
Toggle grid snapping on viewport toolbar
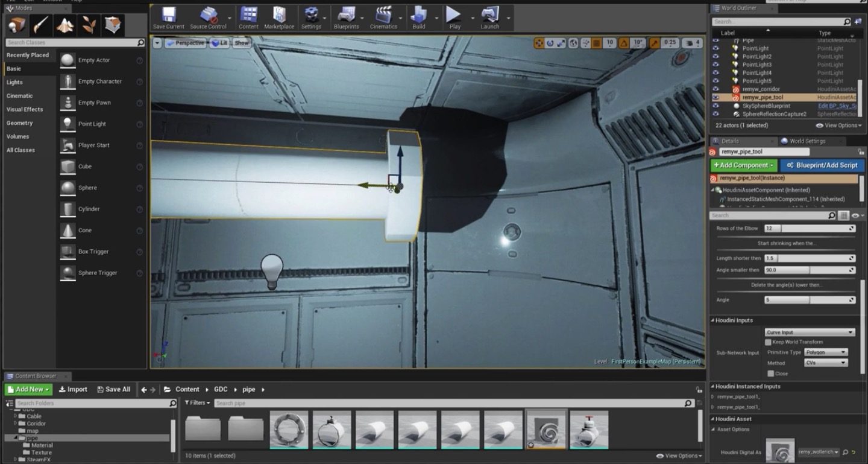coord(596,43)
